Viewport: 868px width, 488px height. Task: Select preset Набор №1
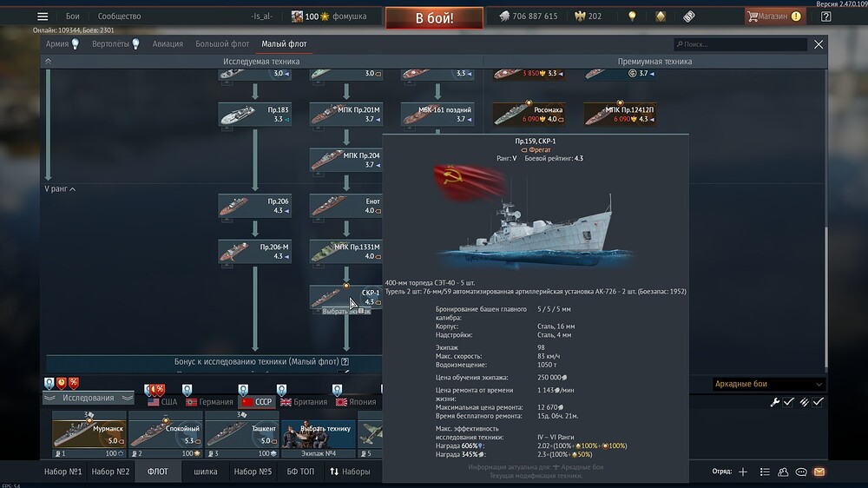[62, 472]
